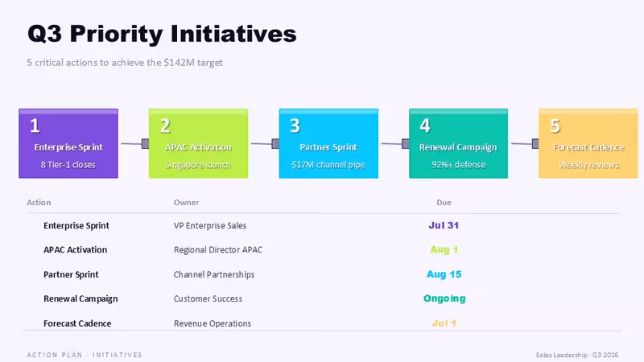This screenshot has height=362, width=644.
Task: Click the orange Forecast Cadence box
Action: coord(588,143)
